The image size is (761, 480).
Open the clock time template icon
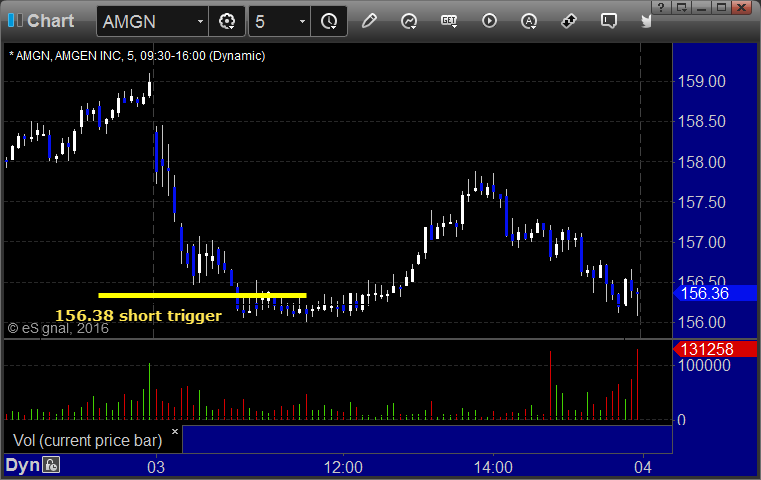click(329, 21)
